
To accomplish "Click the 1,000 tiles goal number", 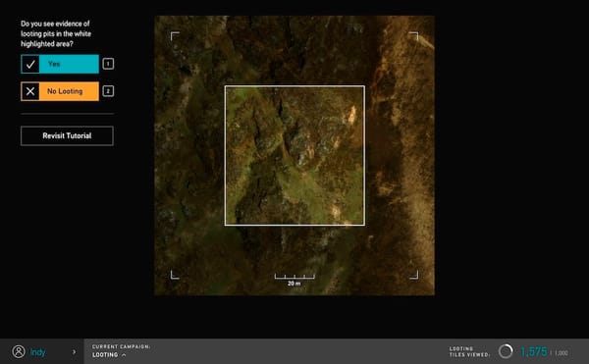I will 562,353.
